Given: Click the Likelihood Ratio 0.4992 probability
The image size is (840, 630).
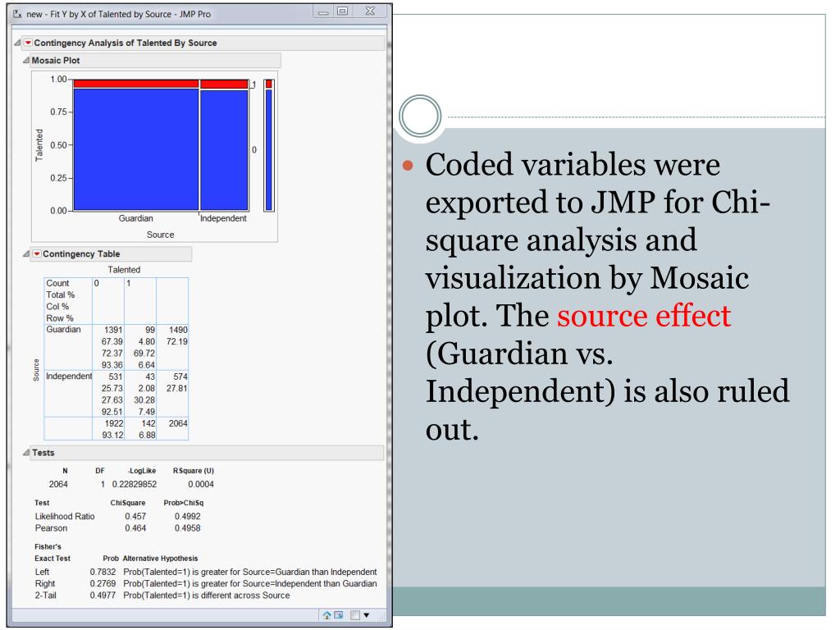Looking at the screenshot, I should (188, 517).
